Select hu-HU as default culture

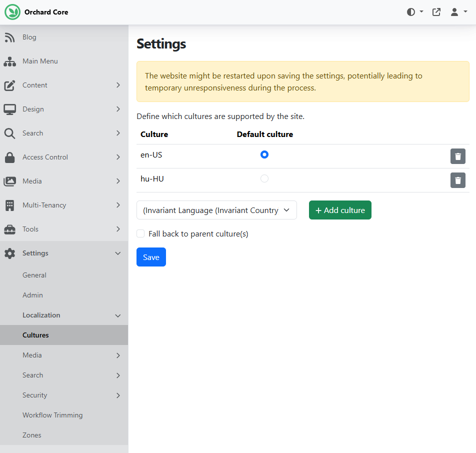pos(264,178)
